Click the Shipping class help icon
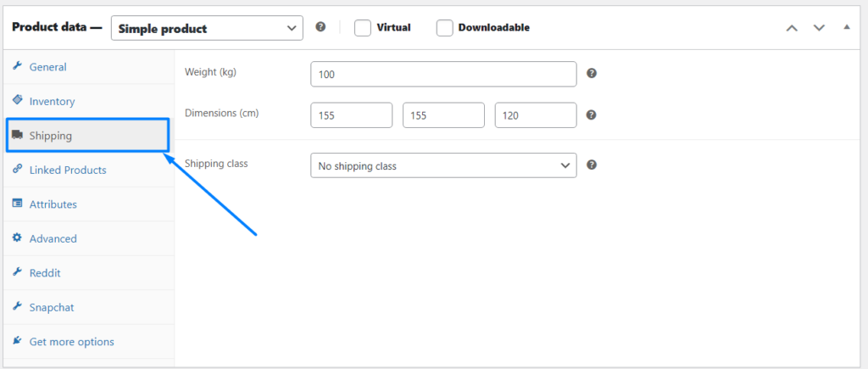The height and width of the screenshot is (369, 868). tap(591, 165)
